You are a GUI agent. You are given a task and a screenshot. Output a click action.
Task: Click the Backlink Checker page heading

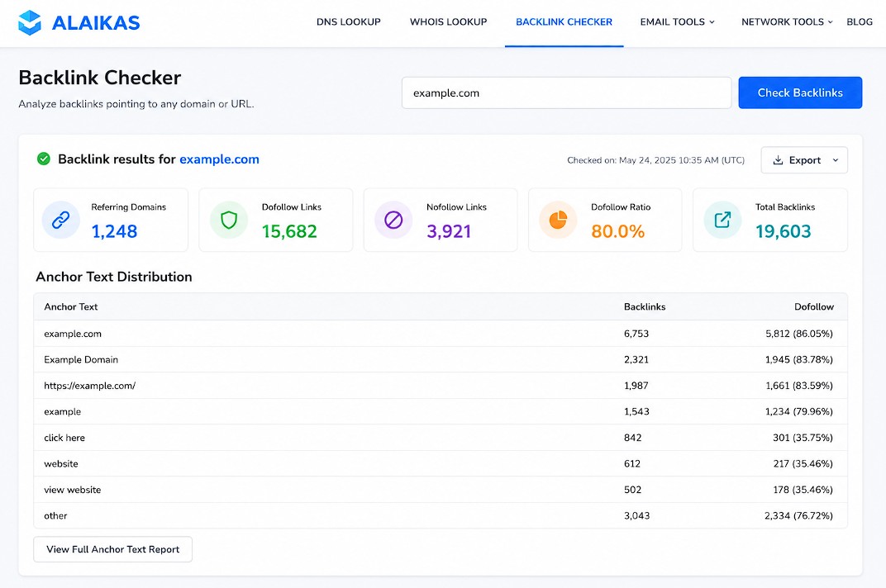[99, 78]
